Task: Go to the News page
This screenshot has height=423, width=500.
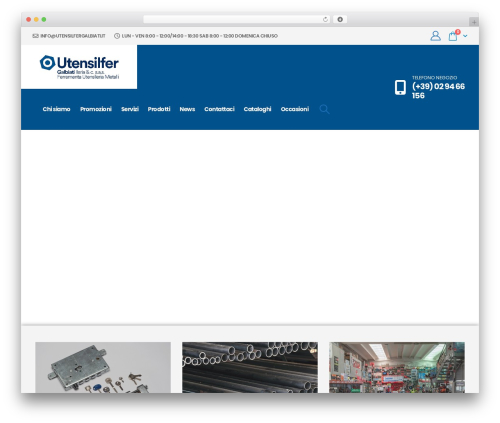Action: [187, 109]
